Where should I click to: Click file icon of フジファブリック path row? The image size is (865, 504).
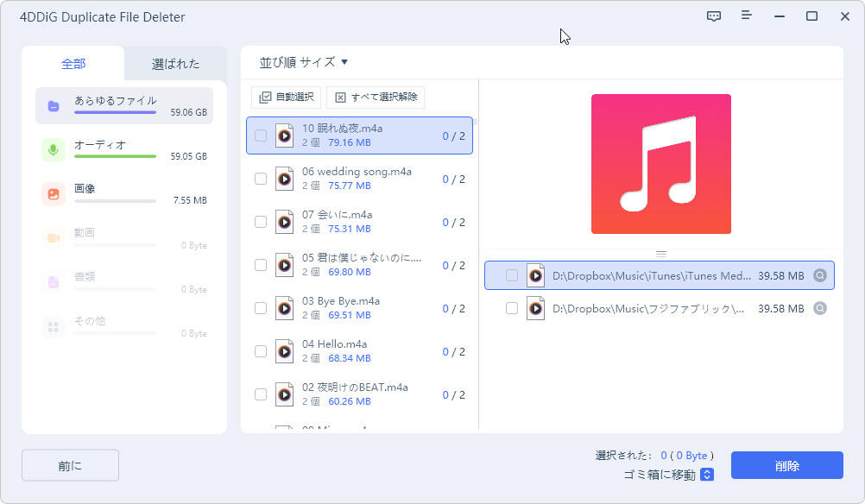(535, 308)
